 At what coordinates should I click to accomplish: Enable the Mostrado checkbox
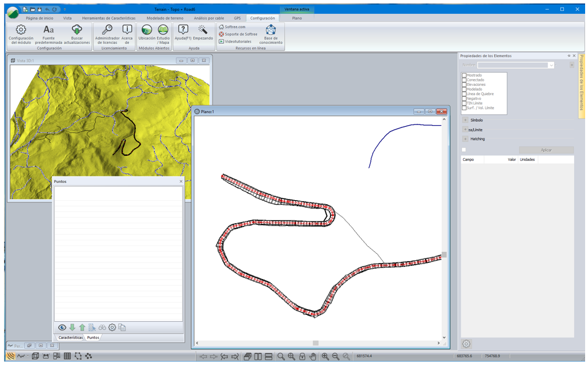tap(464, 75)
